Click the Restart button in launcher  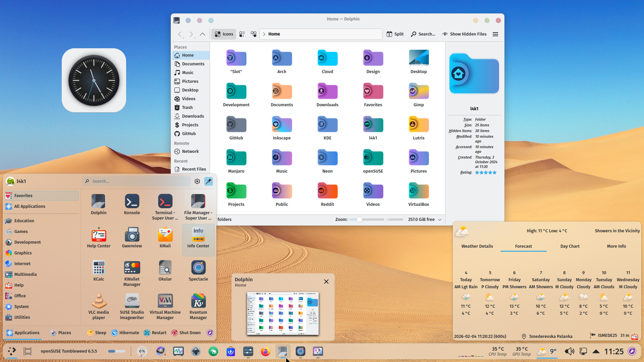tap(155, 333)
